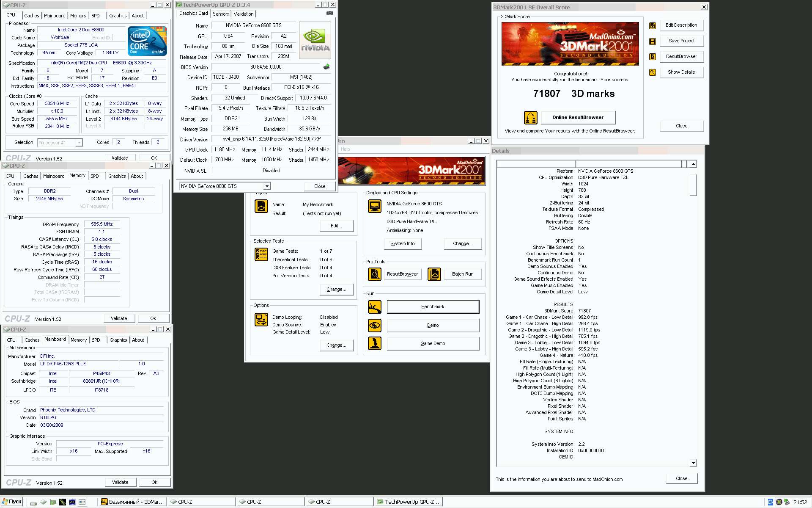Click the 3DMark2001 banner in score window
812x508 pixels.
(x=570, y=44)
